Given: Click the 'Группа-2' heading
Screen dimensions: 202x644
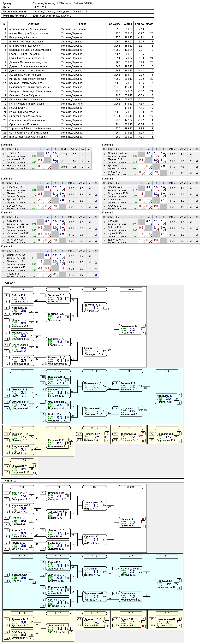Looking at the screenshot, I should coord(107,144).
